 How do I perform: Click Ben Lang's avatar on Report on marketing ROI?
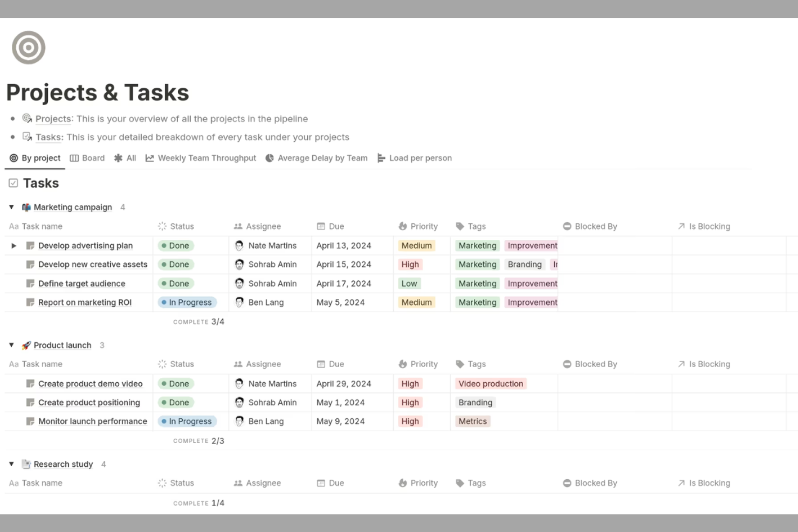(238, 302)
